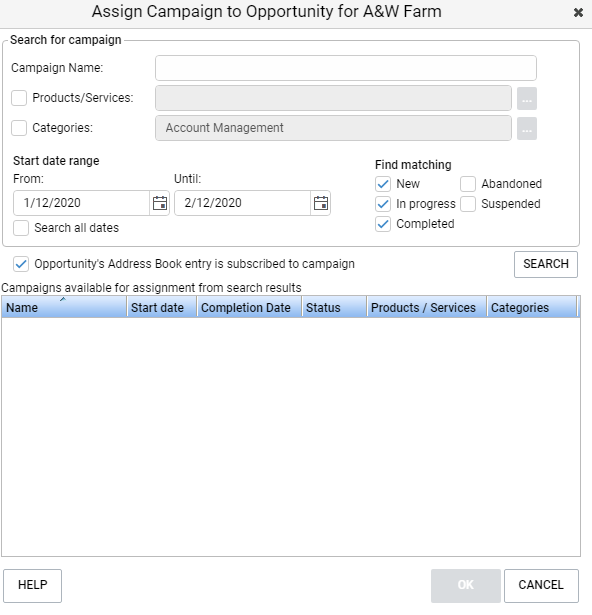Focus the Campaign Name input field
The image size is (592, 615).
(x=346, y=68)
